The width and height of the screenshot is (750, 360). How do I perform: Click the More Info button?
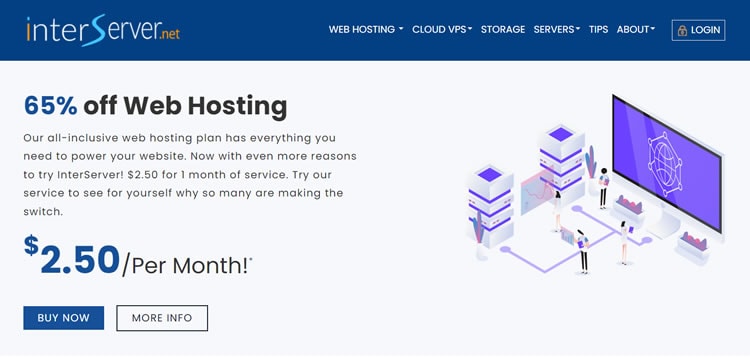[162, 318]
